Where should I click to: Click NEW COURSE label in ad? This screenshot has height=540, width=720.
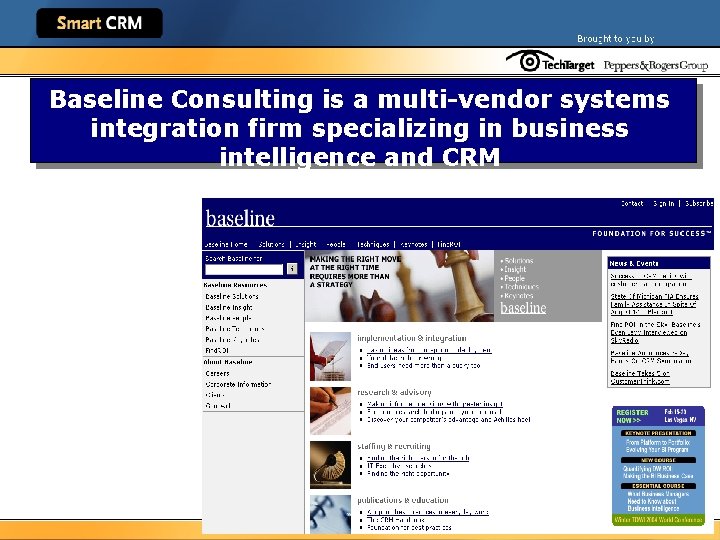[x=658, y=460]
